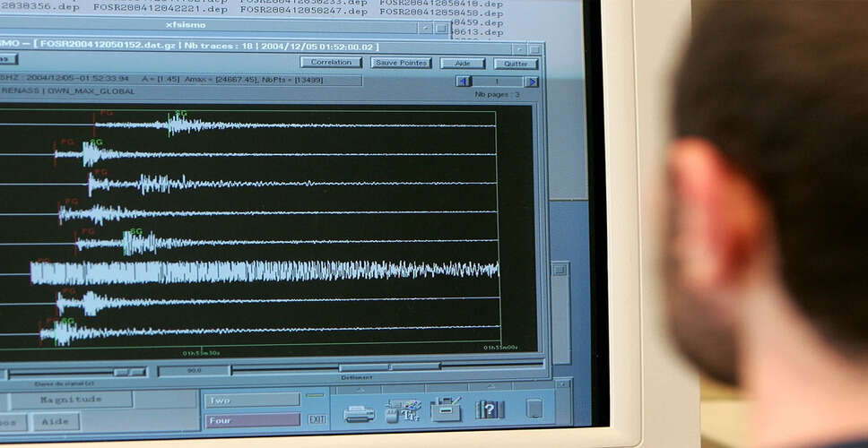Viewport: 868px width, 448px height.
Task: Expand the subpanel arrow above printer icon
Action: pyautogui.click(x=359, y=390)
